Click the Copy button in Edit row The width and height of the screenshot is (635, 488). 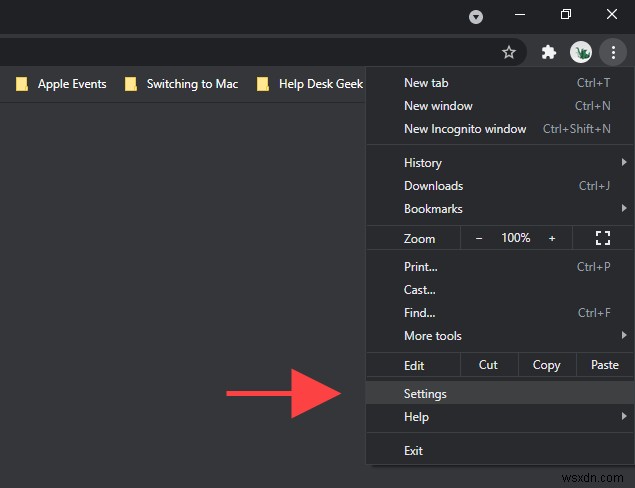pyautogui.click(x=546, y=365)
